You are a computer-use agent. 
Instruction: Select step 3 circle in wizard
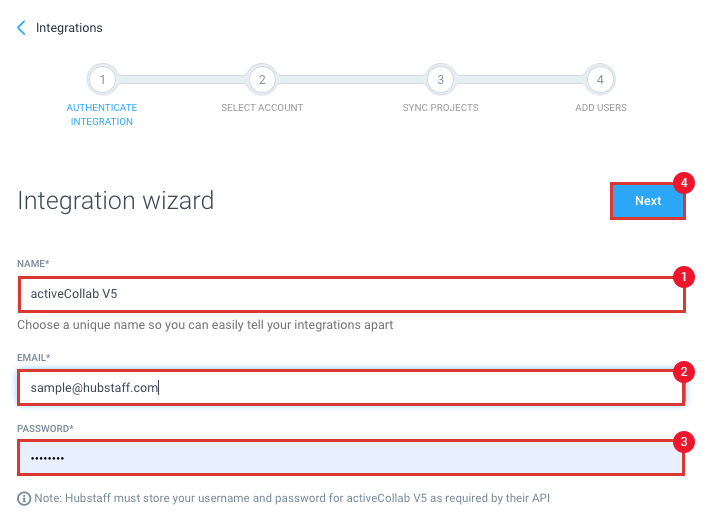(440, 80)
